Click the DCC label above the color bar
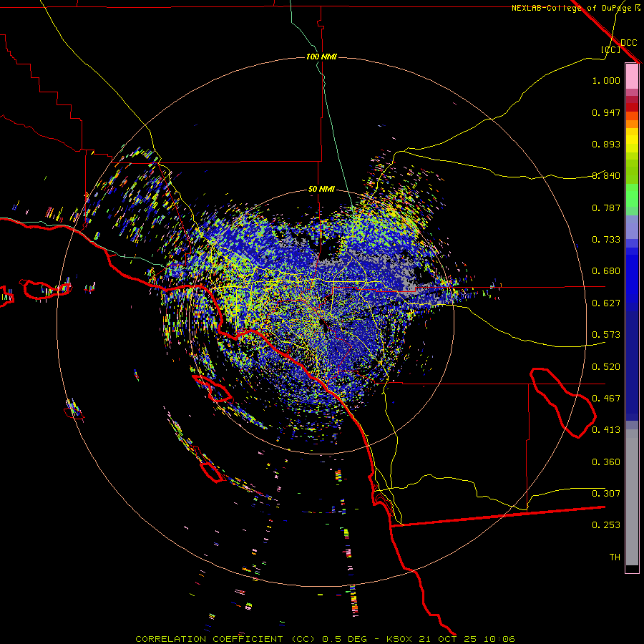This screenshot has width=644, height=644. 628,43
